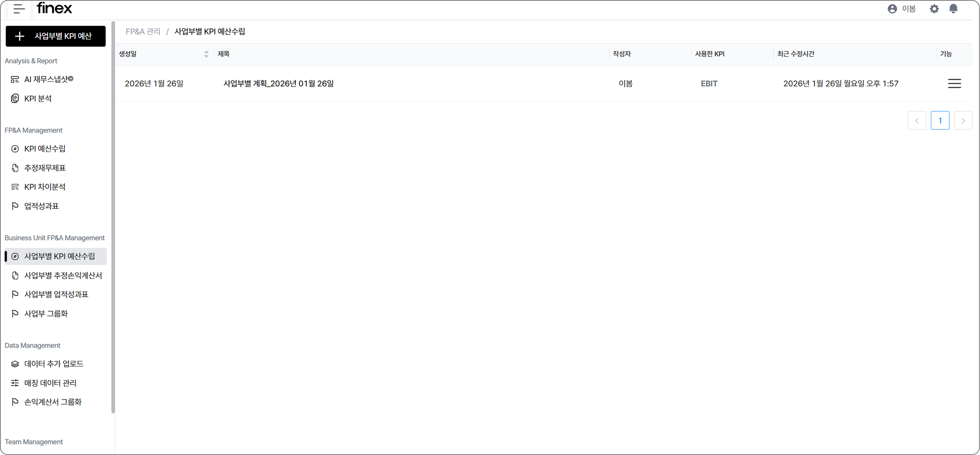
Task: Sort the list by 생성일 column arrows
Action: 206,54
